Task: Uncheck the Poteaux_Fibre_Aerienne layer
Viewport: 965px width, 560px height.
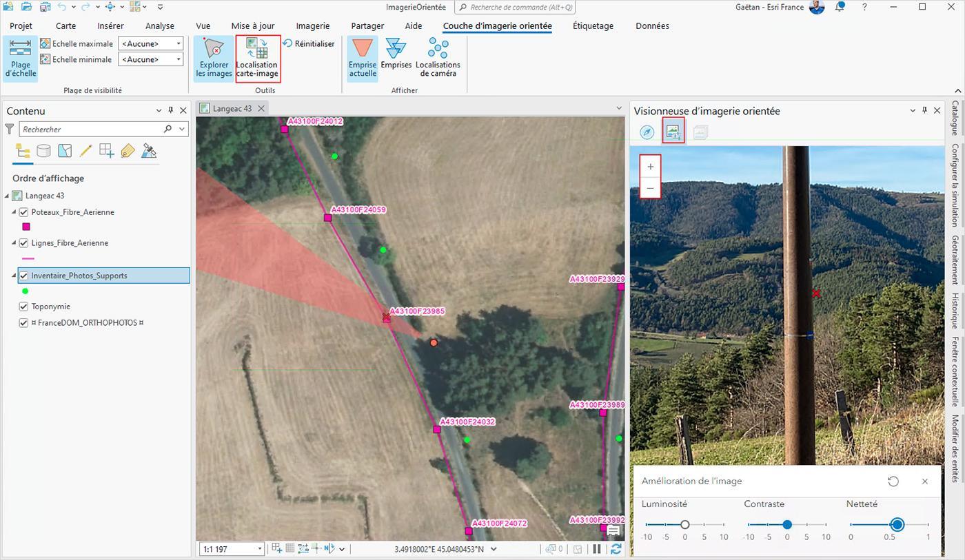Action: [23, 212]
